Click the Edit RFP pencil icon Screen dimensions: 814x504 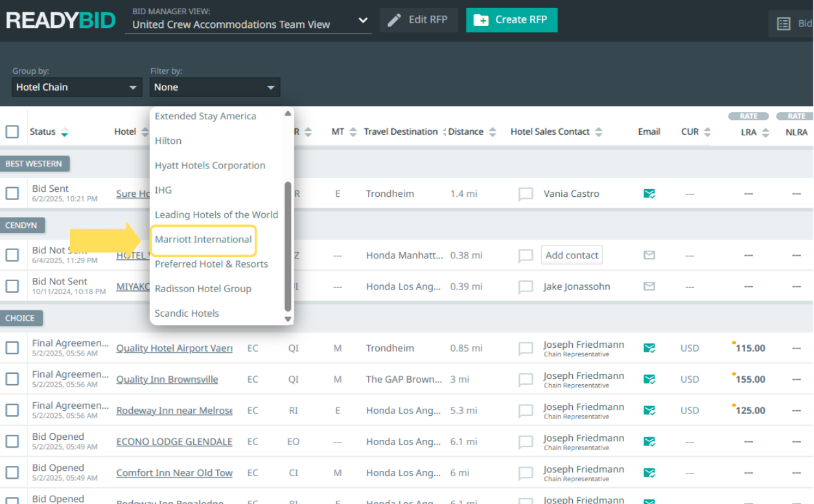[x=394, y=20]
